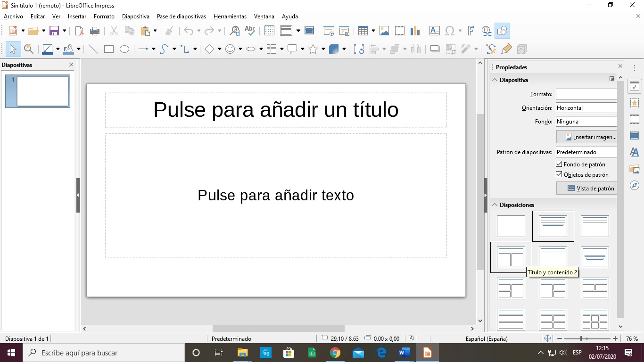Open the Save button dropdown arrow
Screen dimensions: 644x362
(x=65, y=31)
